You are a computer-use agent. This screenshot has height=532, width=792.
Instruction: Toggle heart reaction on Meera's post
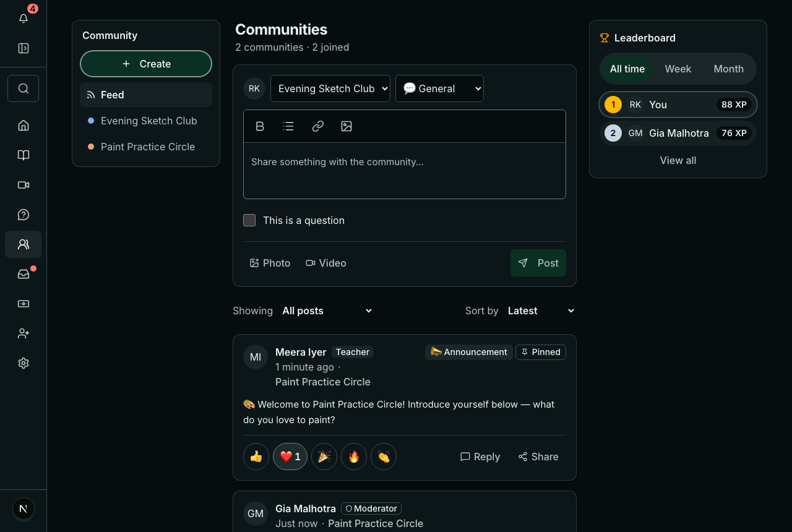290,457
